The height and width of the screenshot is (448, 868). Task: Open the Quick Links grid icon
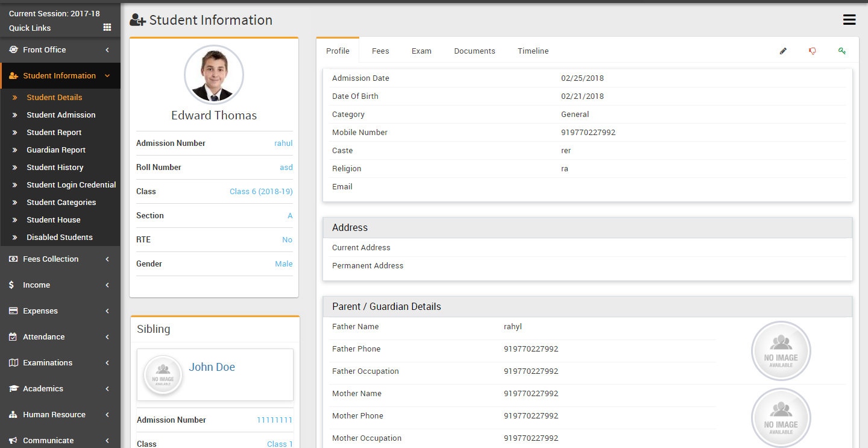coord(107,28)
